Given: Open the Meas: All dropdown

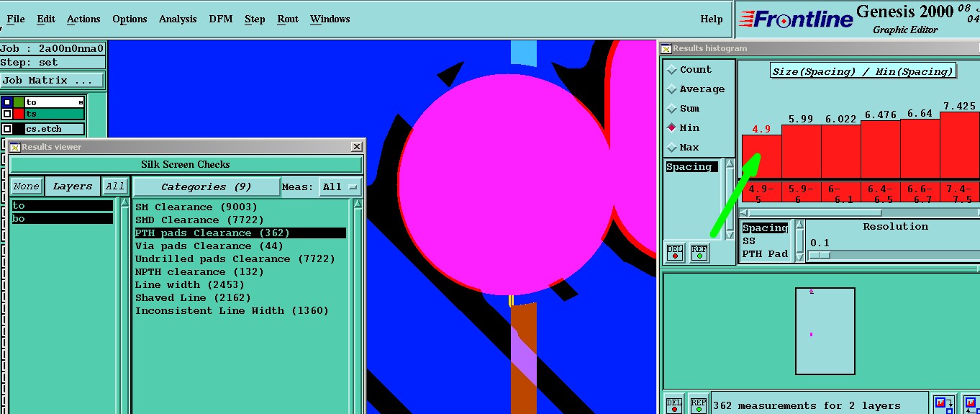Looking at the screenshot, I should 340,186.
